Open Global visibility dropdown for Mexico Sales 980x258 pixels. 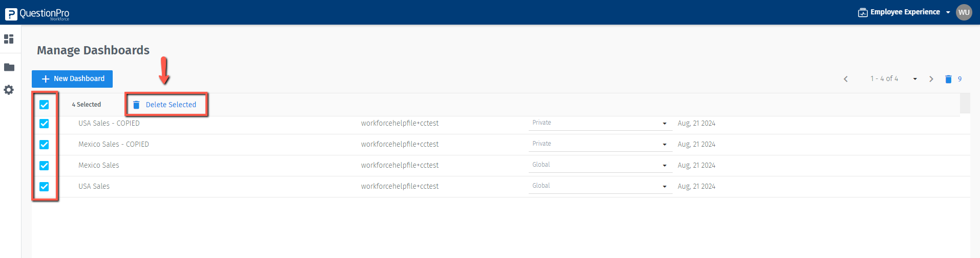pyautogui.click(x=600, y=165)
